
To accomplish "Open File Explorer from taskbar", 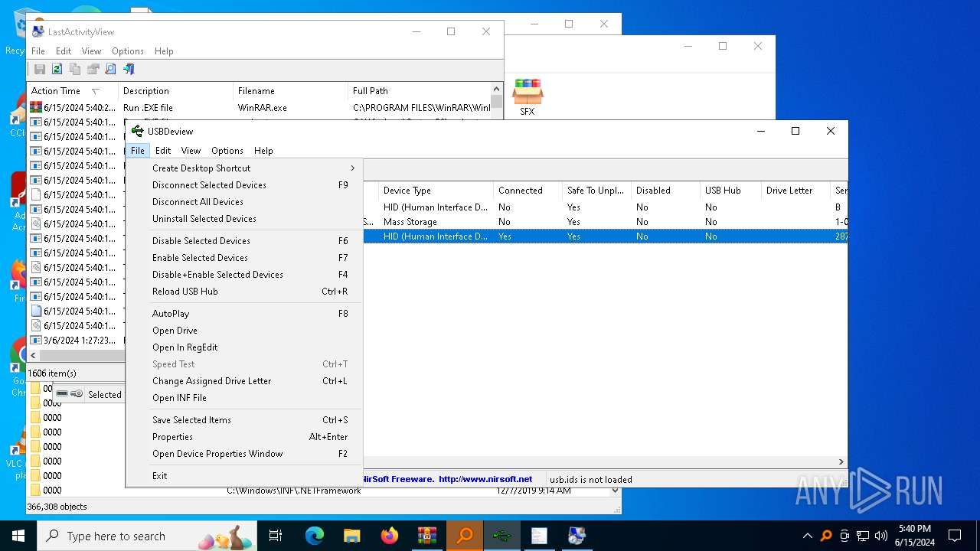I will (x=352, y=536).
